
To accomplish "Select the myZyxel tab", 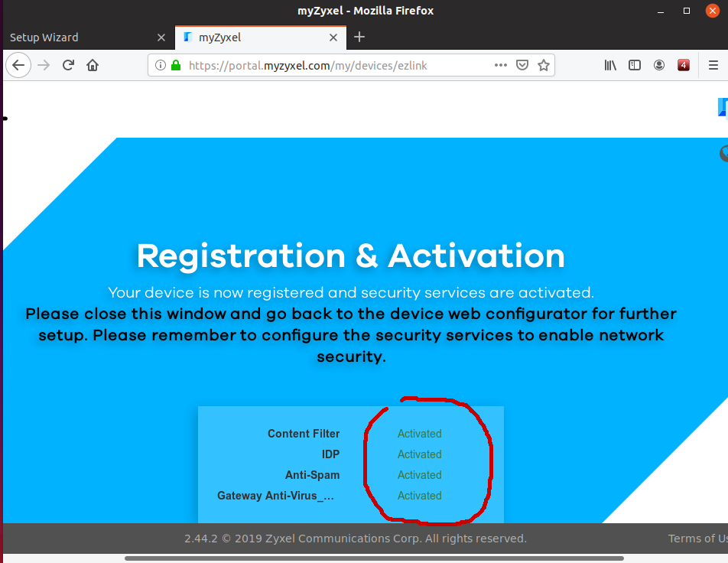I will click(x=261, y=37).
